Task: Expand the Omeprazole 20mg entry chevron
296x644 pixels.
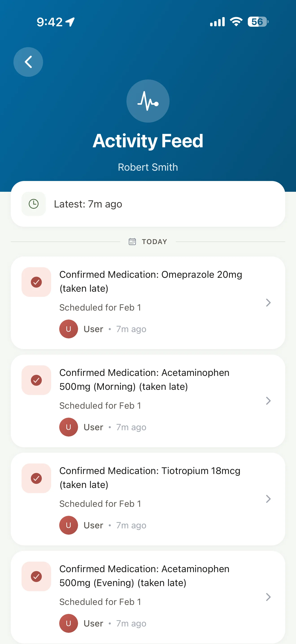Action: click(268, 302)
